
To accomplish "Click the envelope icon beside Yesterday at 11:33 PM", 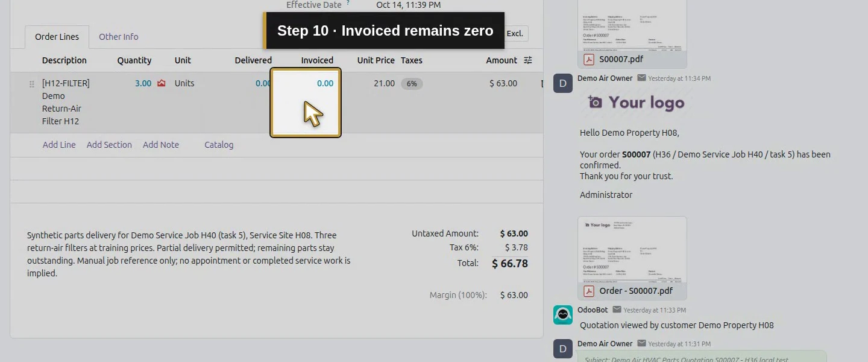I will click(x=617, y=310).
